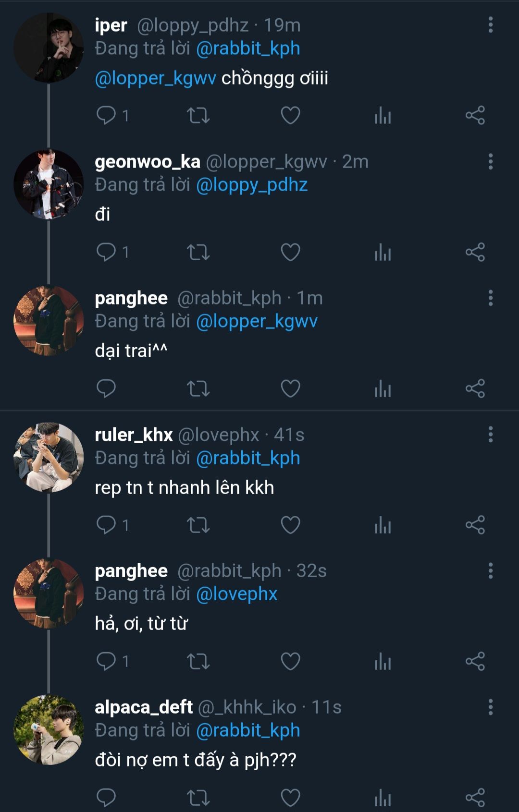
Task: Open more options on ruler_khx's tweet
Action: pos(490,435)
